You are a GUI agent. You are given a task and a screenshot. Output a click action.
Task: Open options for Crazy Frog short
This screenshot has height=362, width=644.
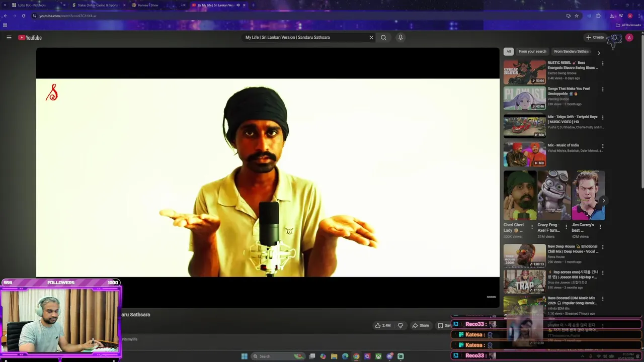[566, 227]
